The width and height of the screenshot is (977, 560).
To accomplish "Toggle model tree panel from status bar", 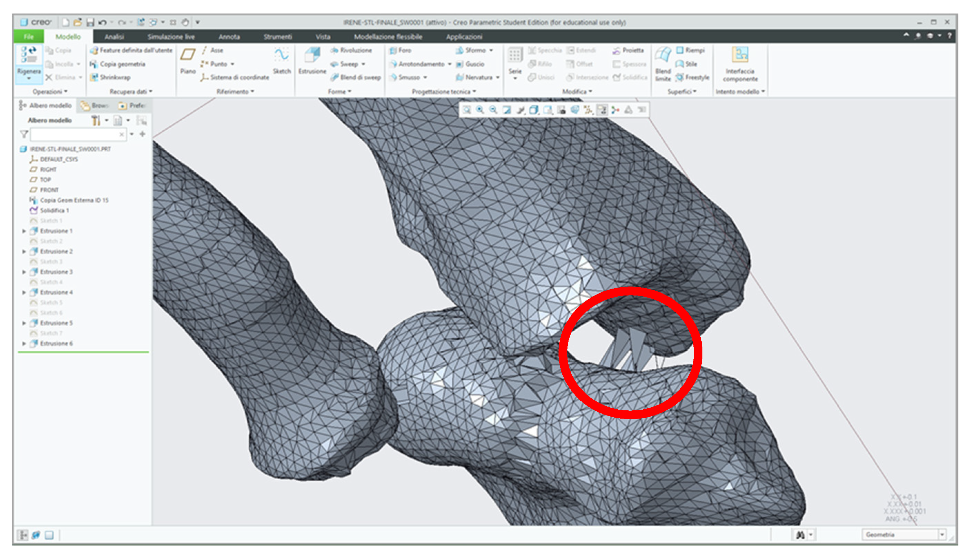I will [23, 535].
